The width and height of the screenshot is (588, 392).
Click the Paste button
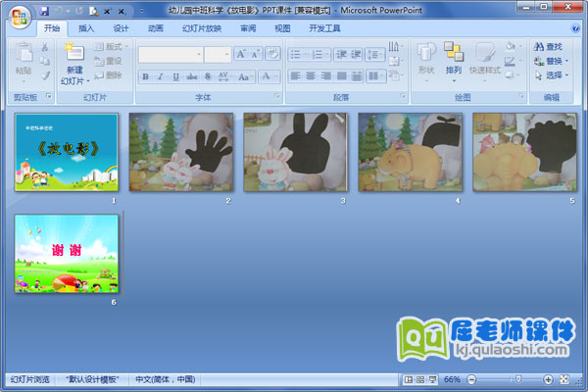[24, 60]
